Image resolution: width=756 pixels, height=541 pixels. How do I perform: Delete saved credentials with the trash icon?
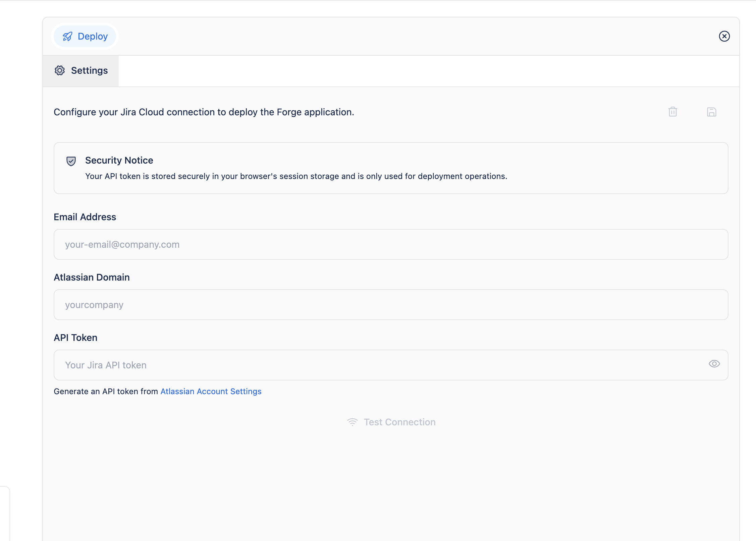coord(672,112)
